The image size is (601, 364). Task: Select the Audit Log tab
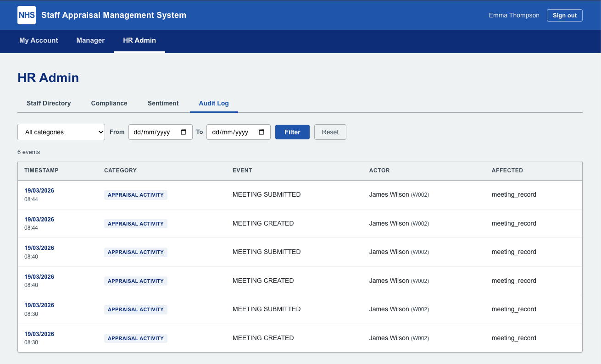(214, 103)
